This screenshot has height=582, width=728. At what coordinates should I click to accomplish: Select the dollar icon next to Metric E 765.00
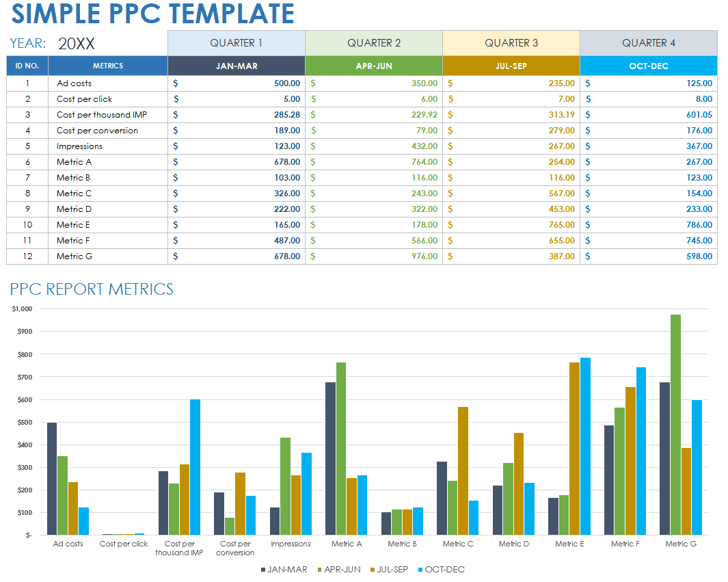click(x=450, y=224)
